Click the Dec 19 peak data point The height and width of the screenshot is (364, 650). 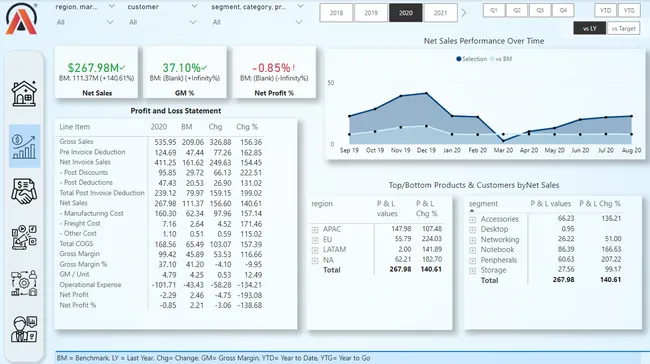click(x=426, y=94)
